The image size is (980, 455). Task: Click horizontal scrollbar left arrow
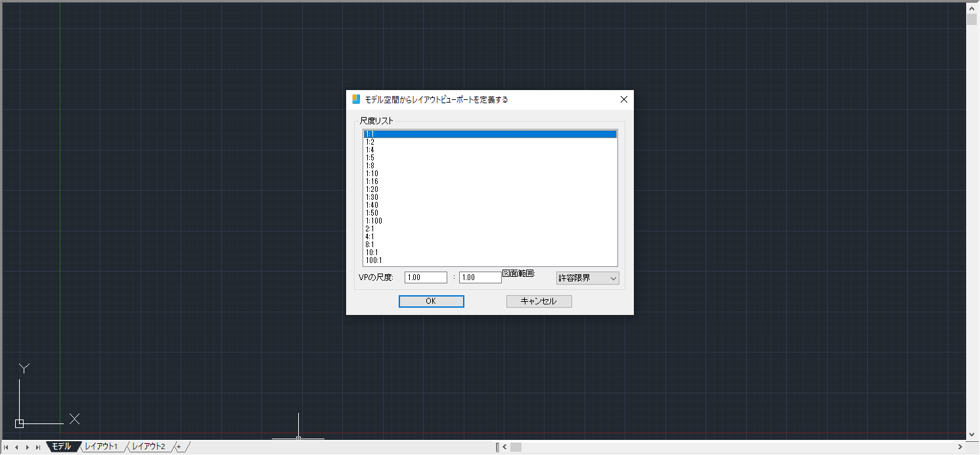(504, 447)
